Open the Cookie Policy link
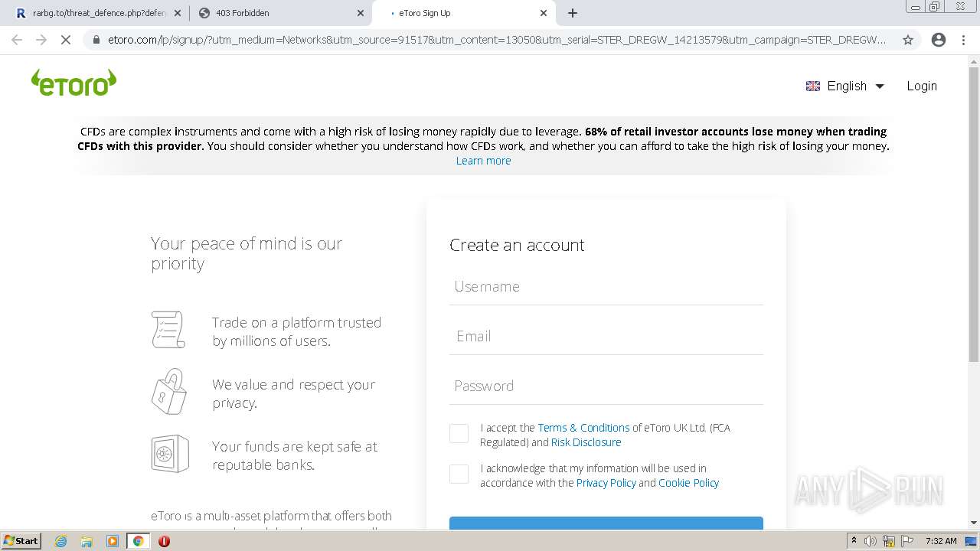This screenshot has height=551, width=980. (688, 483)
